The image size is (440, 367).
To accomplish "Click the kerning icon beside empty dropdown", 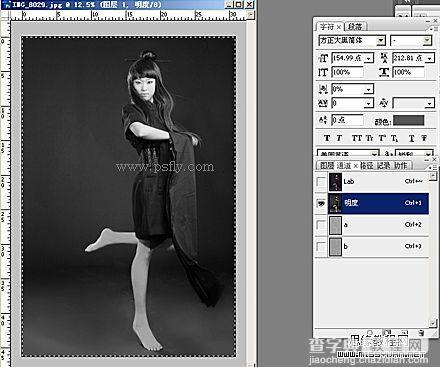I will coord(384,103).
